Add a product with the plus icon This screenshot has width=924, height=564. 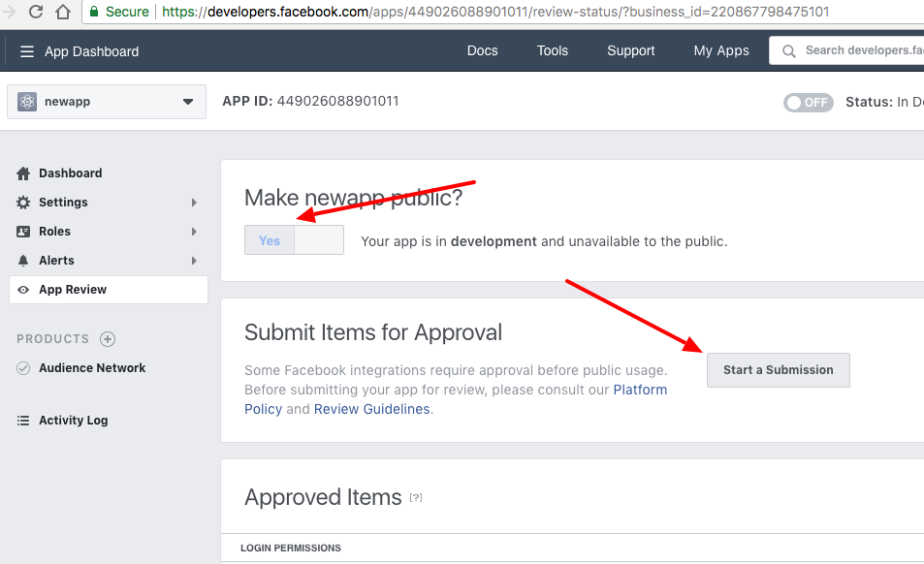tap(108, 339)
